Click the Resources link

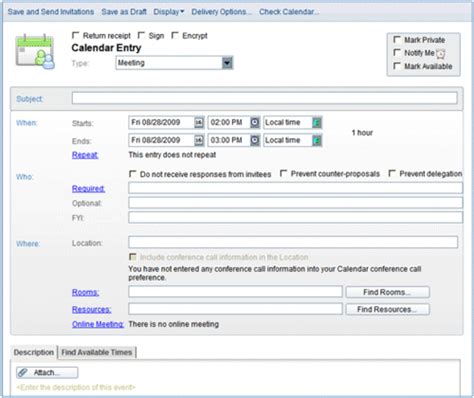tap(92, 310)
